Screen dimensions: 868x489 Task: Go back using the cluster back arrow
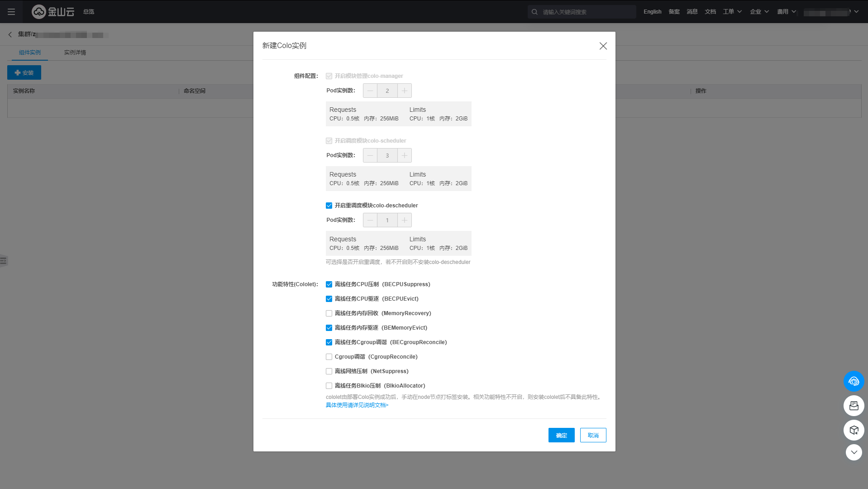pyautogui.click(x=10, y=34)
